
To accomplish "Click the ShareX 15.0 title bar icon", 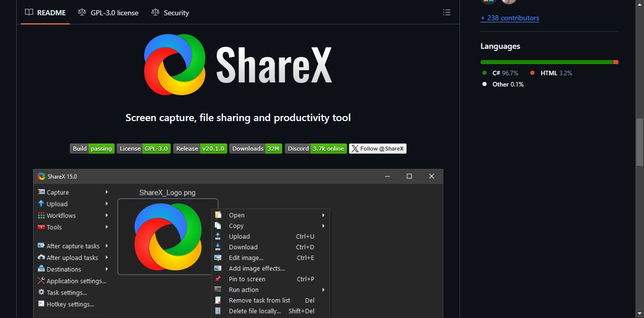I will tap(41, 177).
